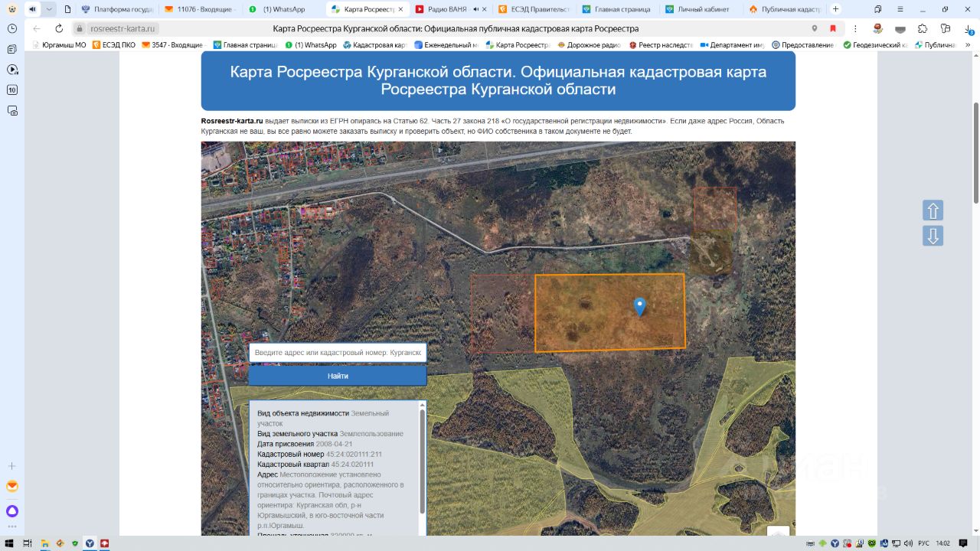The width and height of the screenshot is (980, 551).
Task: Toggle the sound control speaker button
Action: (x=32, y=9)
